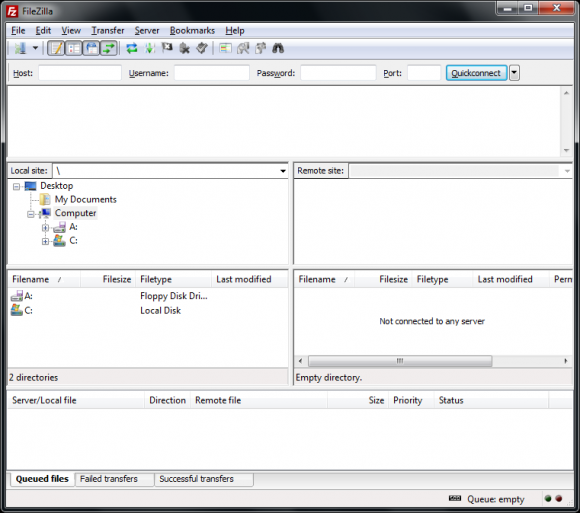580x513 pixels.
Task: Expand the C: drive node
Action: tap(45, 242)
